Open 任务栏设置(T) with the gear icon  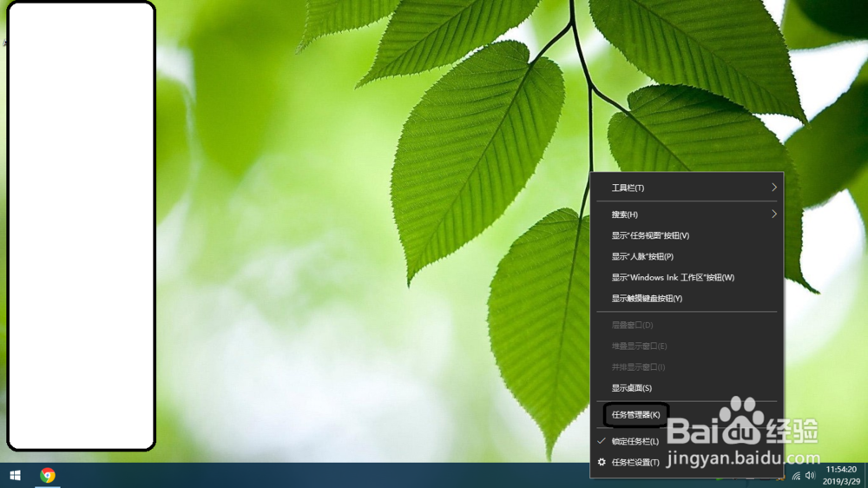687,463
